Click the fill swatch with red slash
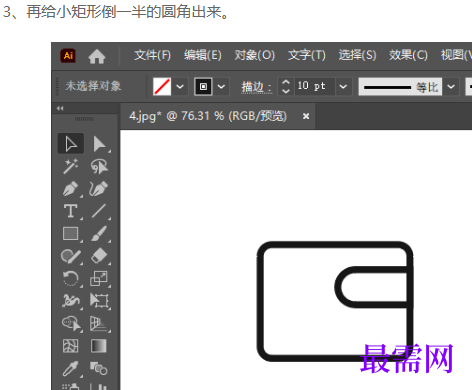This screenshot has width=472, height=390. (162, 87)
